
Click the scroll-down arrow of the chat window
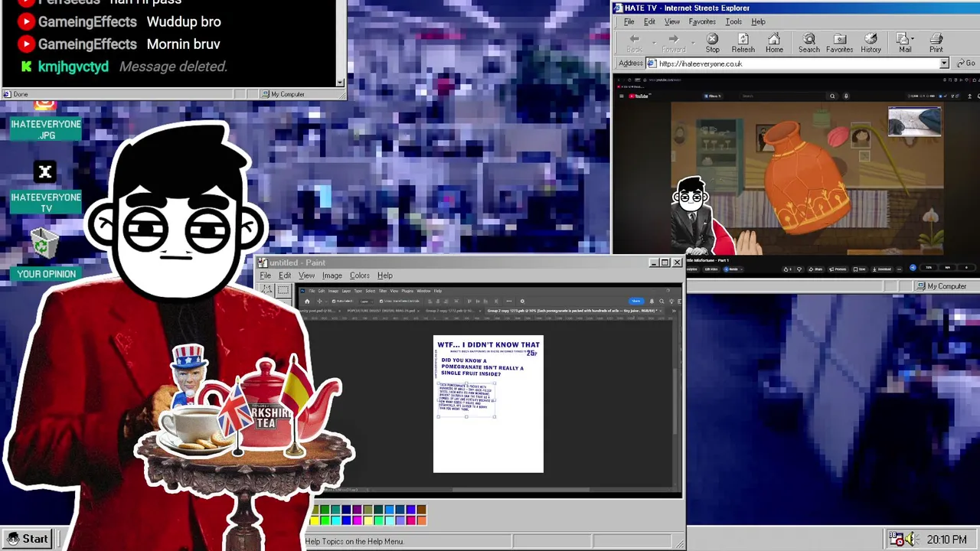[x=341, y=82]
